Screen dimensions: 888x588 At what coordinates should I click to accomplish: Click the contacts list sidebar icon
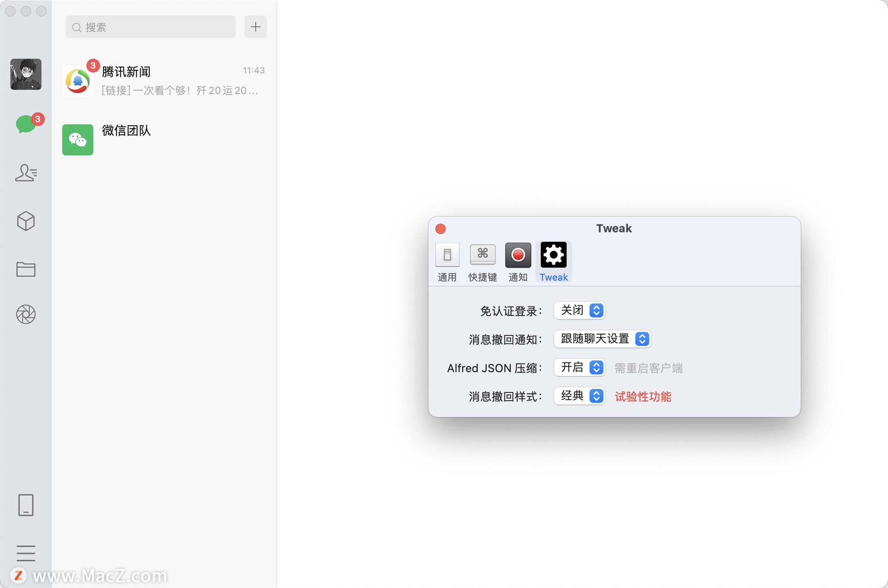tap(25, 173)
